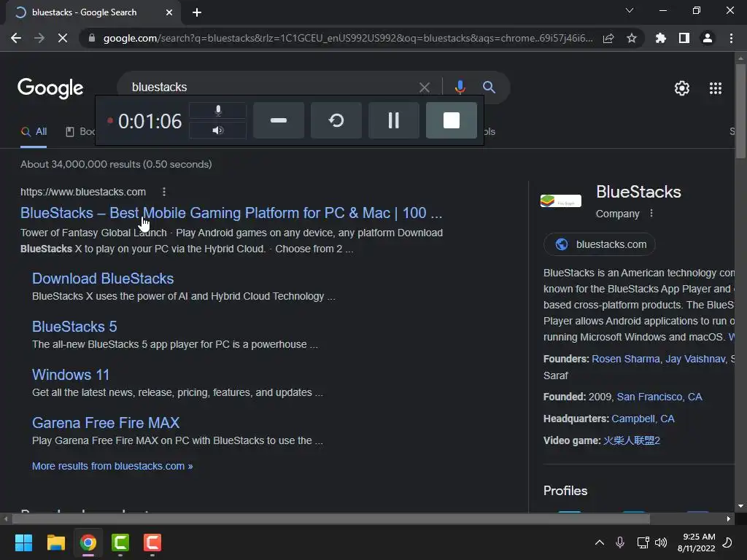Open the Garena Free Fire MAX sitelink
The height and width of the screenshot is (560, 747).
point(106,423)
